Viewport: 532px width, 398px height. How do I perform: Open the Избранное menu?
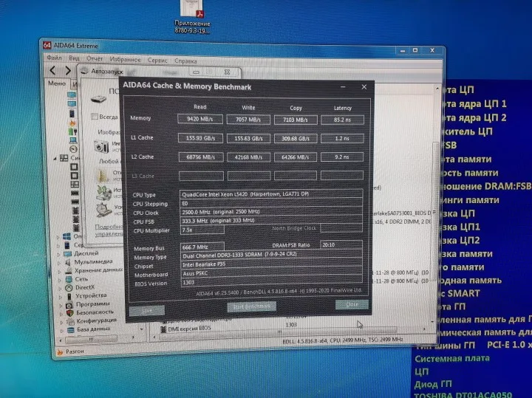[125, 60]
